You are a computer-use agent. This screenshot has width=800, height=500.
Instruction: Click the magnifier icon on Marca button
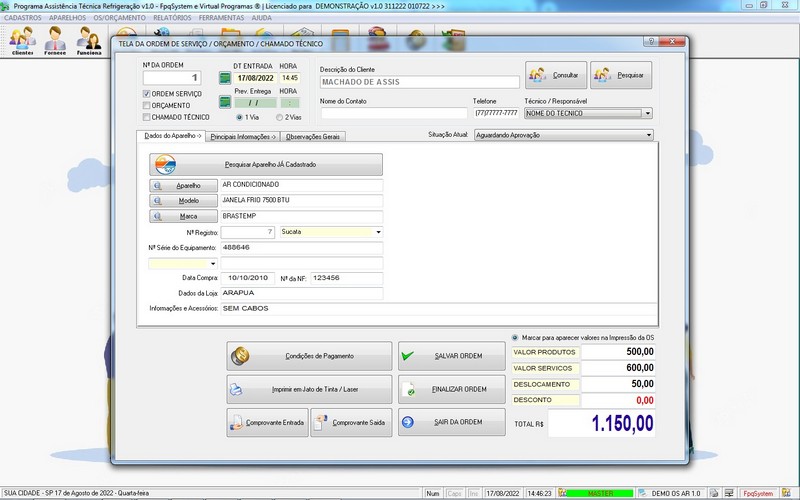pyautogui.click(x=158, y=216)
